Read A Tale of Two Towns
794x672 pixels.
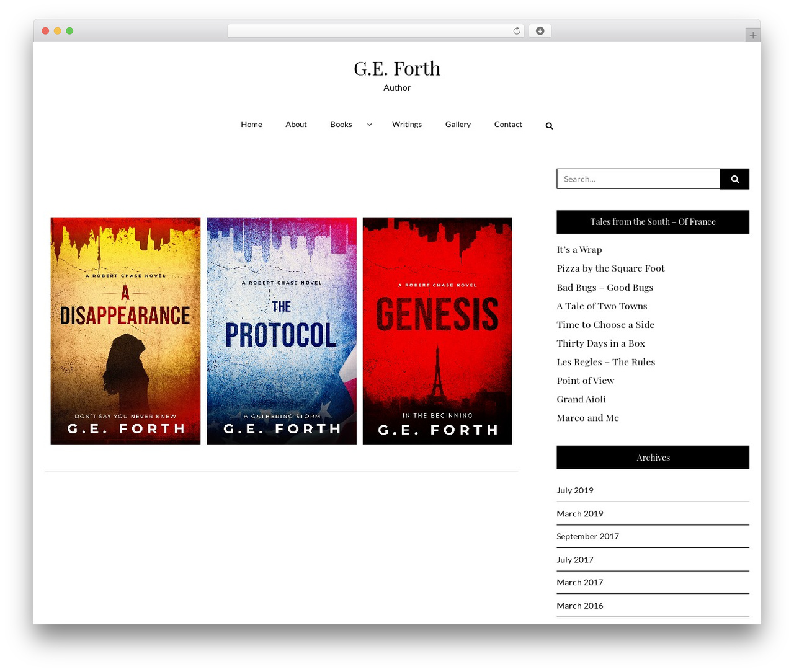coord(602,306)
